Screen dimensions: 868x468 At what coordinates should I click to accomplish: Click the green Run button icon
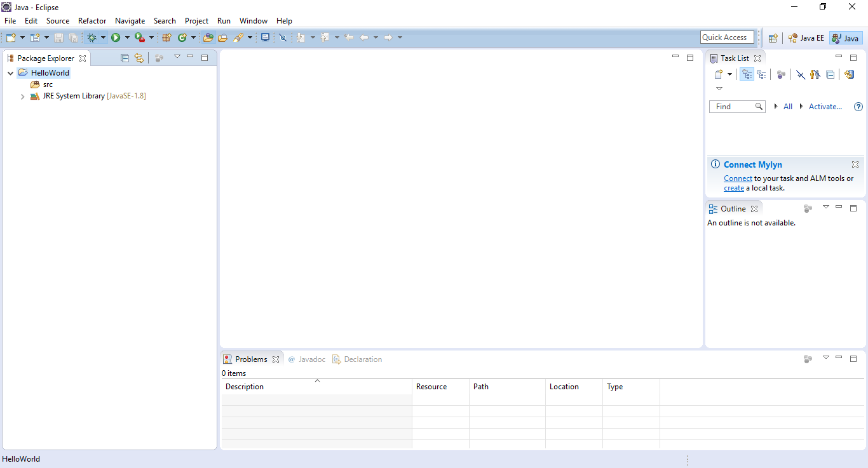116,37
